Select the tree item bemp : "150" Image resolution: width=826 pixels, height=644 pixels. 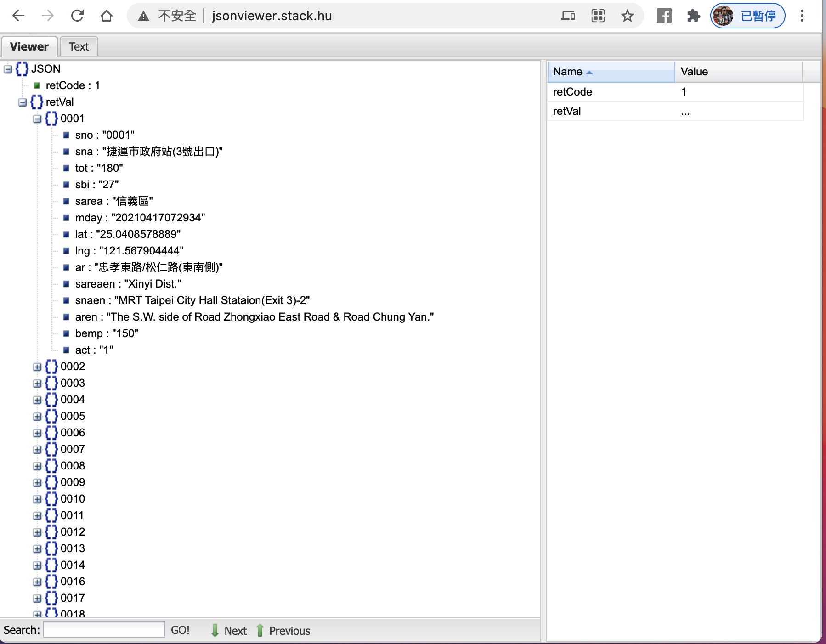(x=107, y=333)
